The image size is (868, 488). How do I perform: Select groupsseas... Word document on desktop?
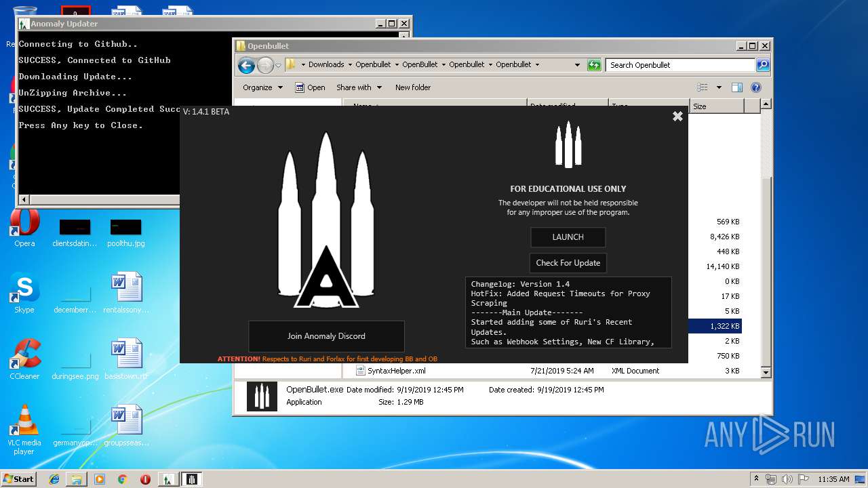point(126,426)
